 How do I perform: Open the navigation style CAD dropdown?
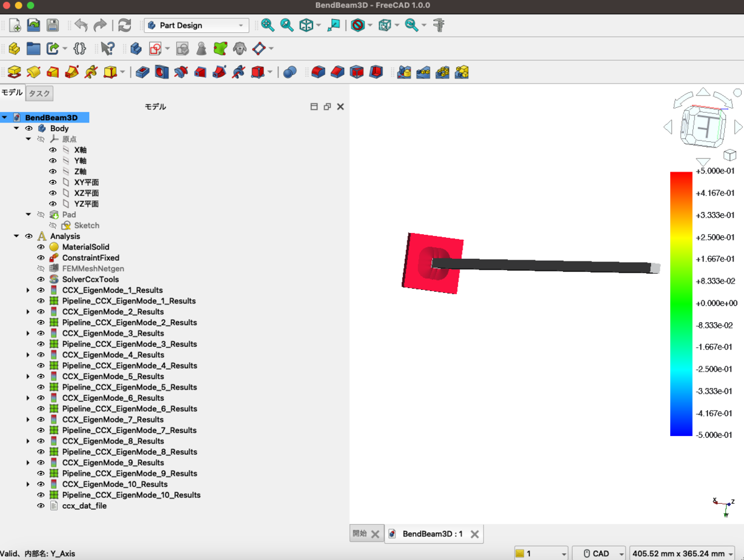click(599, 553)
